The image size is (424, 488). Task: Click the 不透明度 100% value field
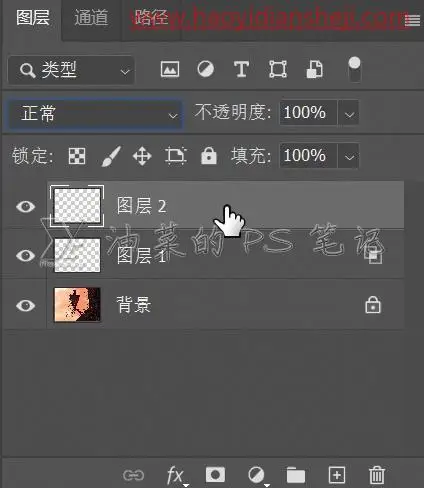coord(308,113)
